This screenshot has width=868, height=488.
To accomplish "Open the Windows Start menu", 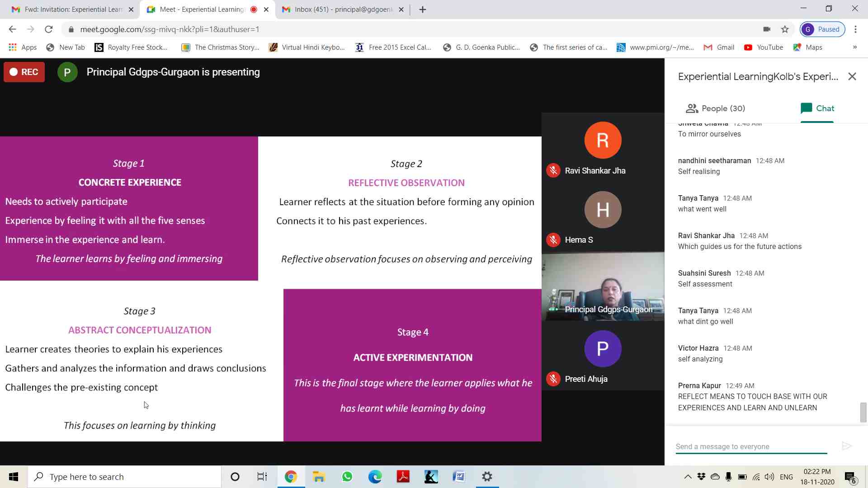I will click(x=14, y=477).
